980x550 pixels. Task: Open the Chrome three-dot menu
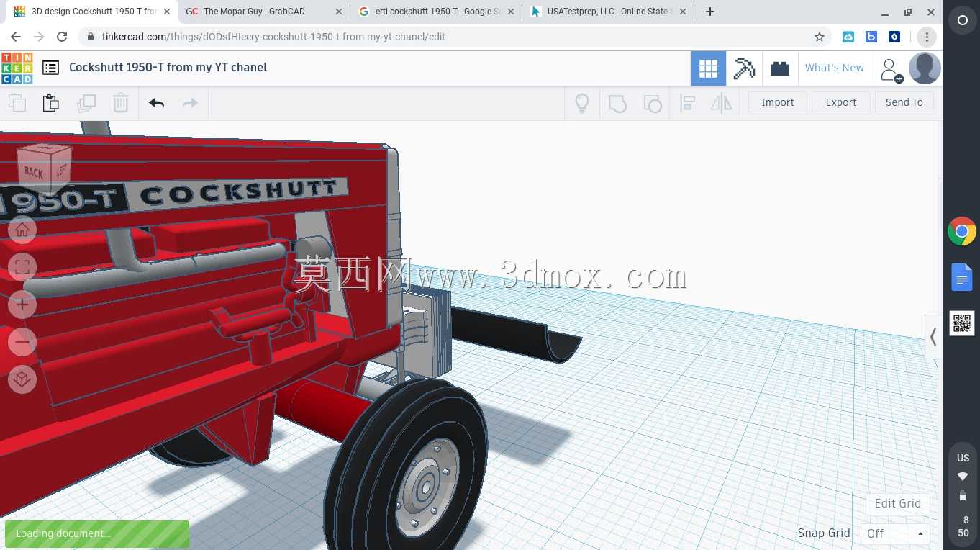(927, 37)
